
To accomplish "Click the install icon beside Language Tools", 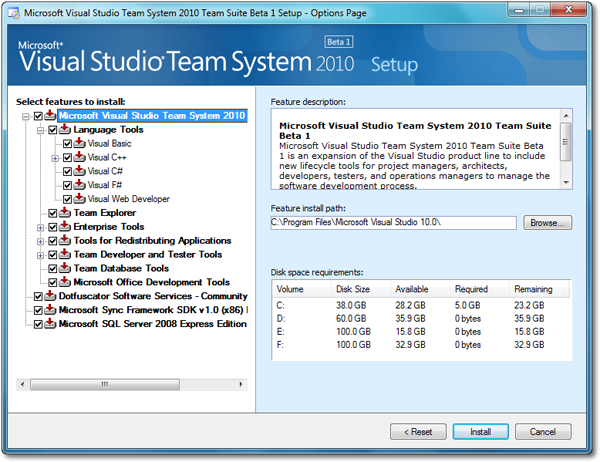I will pyautogui.click(x=65, y=129).
